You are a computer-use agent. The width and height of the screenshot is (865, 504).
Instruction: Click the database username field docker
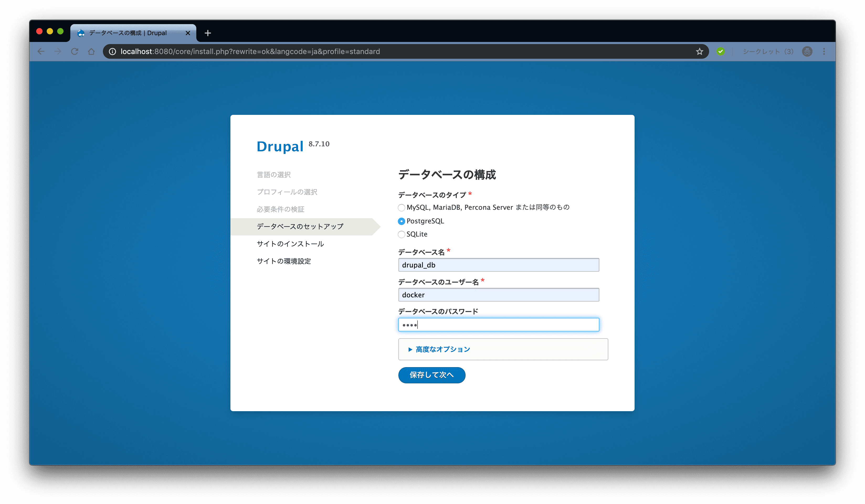tap(498, 295)
